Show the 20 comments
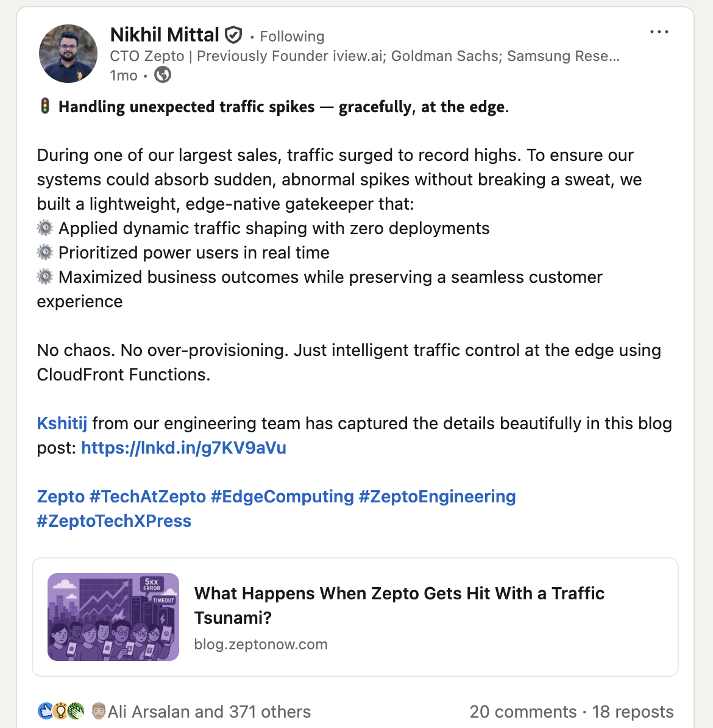The image size is (713, 728). click(523, 712)
